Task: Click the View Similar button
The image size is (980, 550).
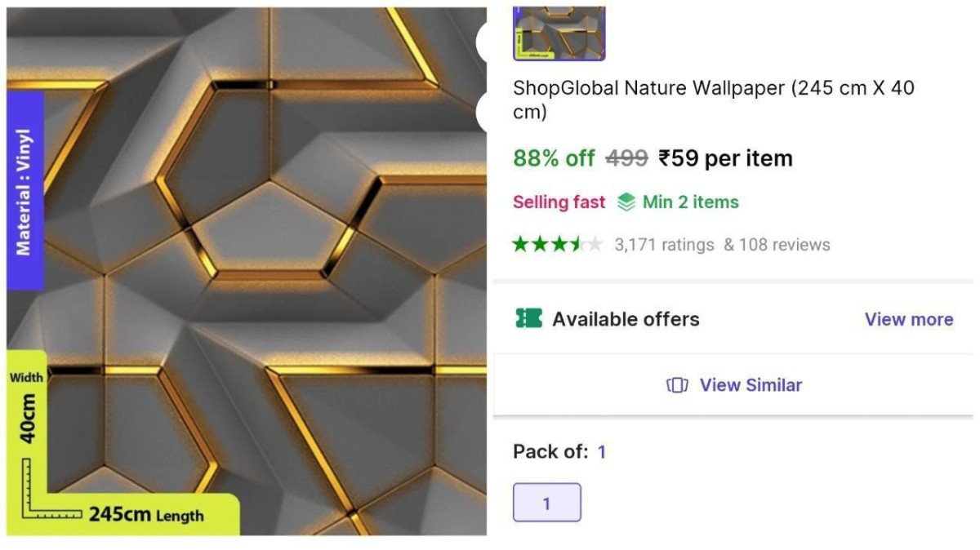Action: pos(733,385)
